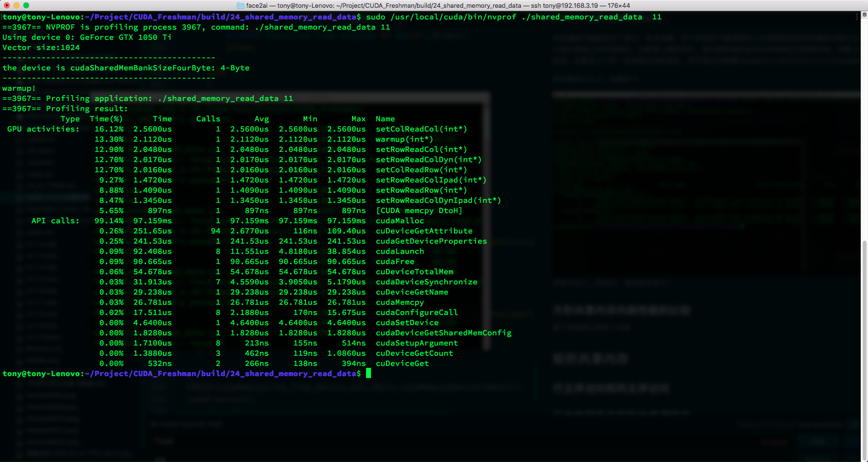
Task: Click the '532ns' time value
Action: pos(160,363)
